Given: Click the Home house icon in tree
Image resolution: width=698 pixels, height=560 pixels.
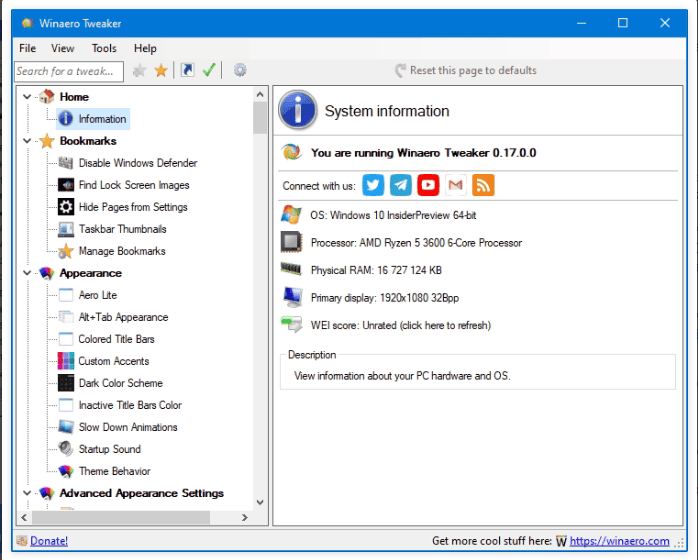Looking at the screenshot, I should pos(46,97).
